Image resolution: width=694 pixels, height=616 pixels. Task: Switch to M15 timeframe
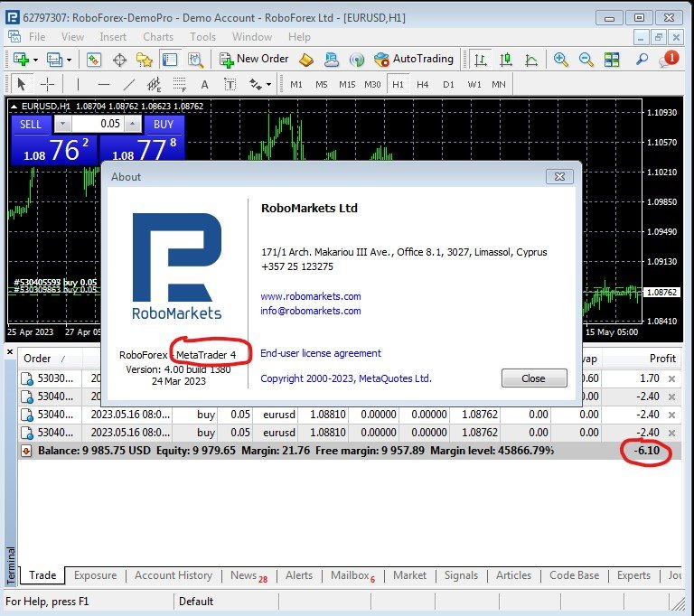pyautogui.click(x=347, y=84)
